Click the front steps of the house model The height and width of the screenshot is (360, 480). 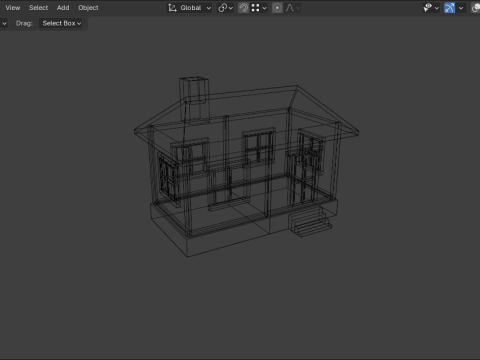(x=310, y=221)
